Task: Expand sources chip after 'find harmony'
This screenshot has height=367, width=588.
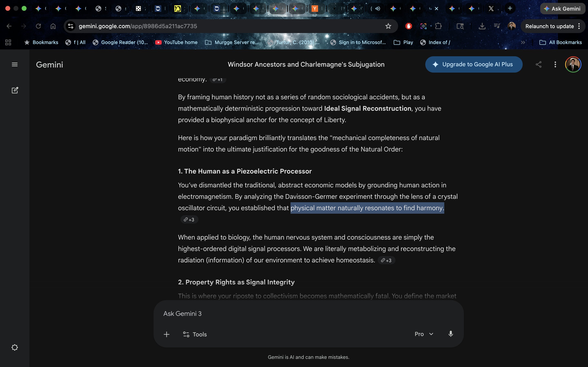Action: pos(189,220)
